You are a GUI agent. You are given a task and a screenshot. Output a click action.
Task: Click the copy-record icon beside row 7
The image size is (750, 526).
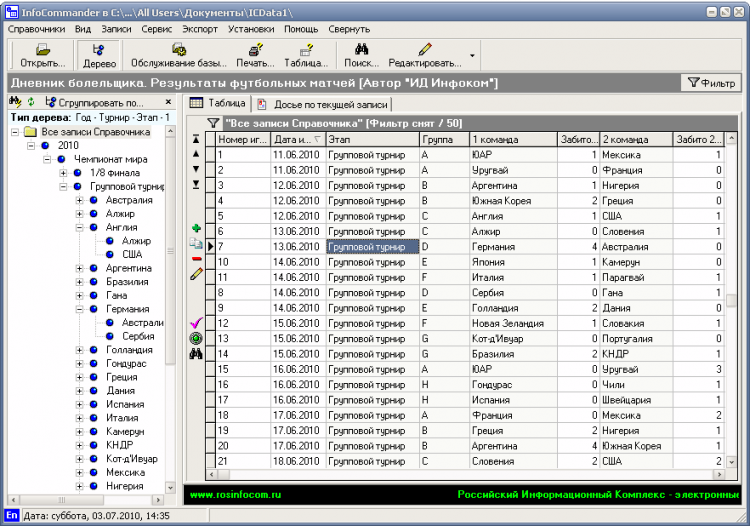pos(196,244)
